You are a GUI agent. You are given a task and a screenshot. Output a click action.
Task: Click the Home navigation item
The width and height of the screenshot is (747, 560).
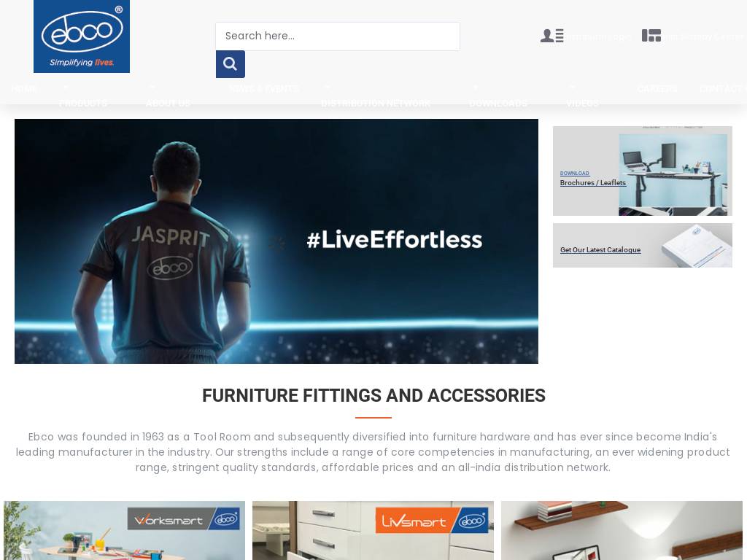pyautogui.click(x=24, y=88)
